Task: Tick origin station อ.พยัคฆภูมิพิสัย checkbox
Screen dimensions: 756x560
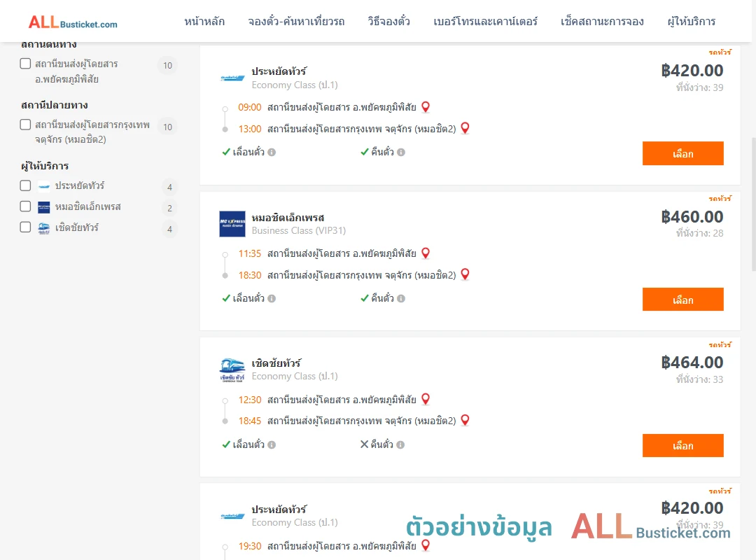Action: coord(26,64)
